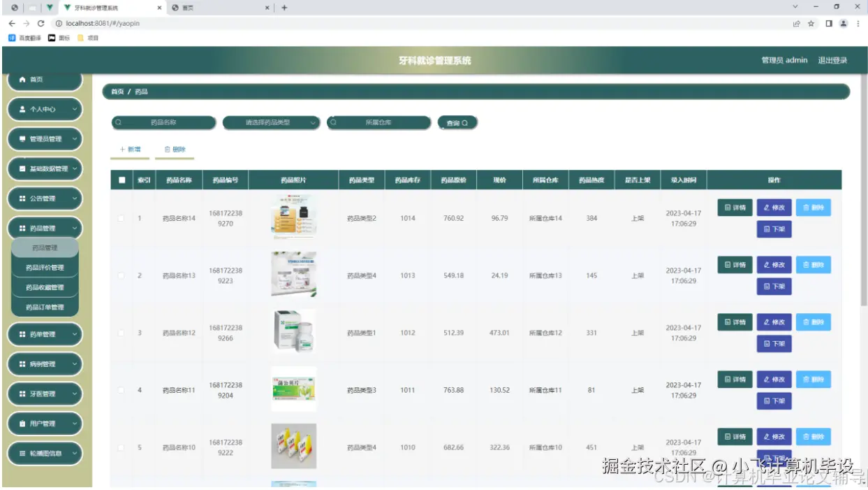
Task: Click the 退出登录 link
Action: pyautogui.click(x=833, y=59)
